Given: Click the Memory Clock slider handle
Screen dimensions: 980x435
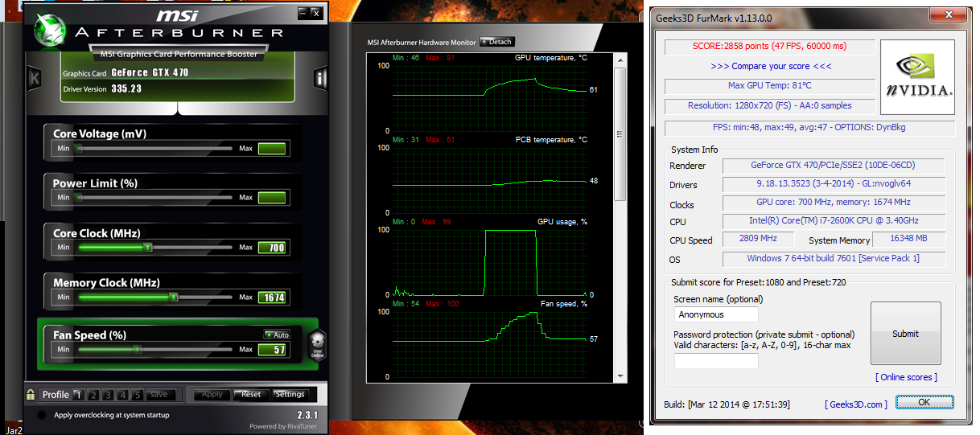Looking at the screenshot, I should [x=174, y=298].
